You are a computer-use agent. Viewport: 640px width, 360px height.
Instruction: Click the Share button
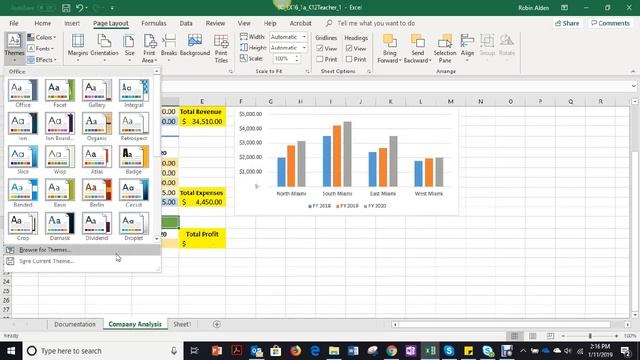(567, 23)
